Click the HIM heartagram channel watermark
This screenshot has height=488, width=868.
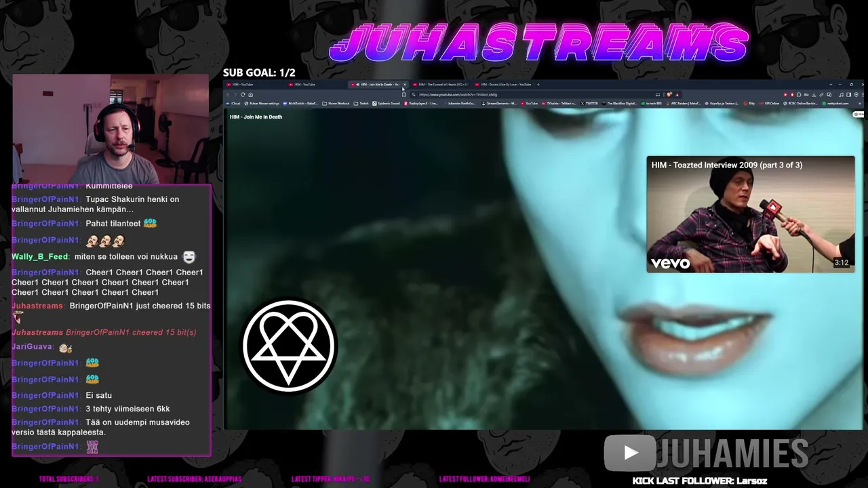coord(290,346)
